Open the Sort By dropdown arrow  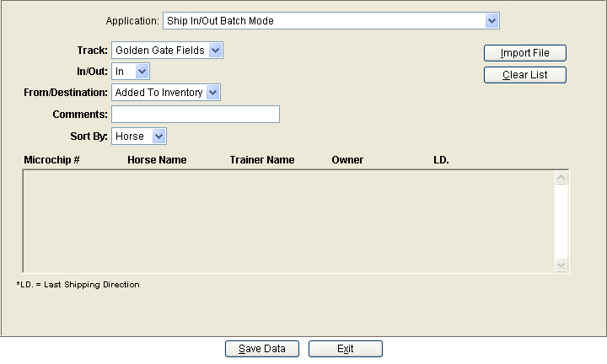point(158,136)
